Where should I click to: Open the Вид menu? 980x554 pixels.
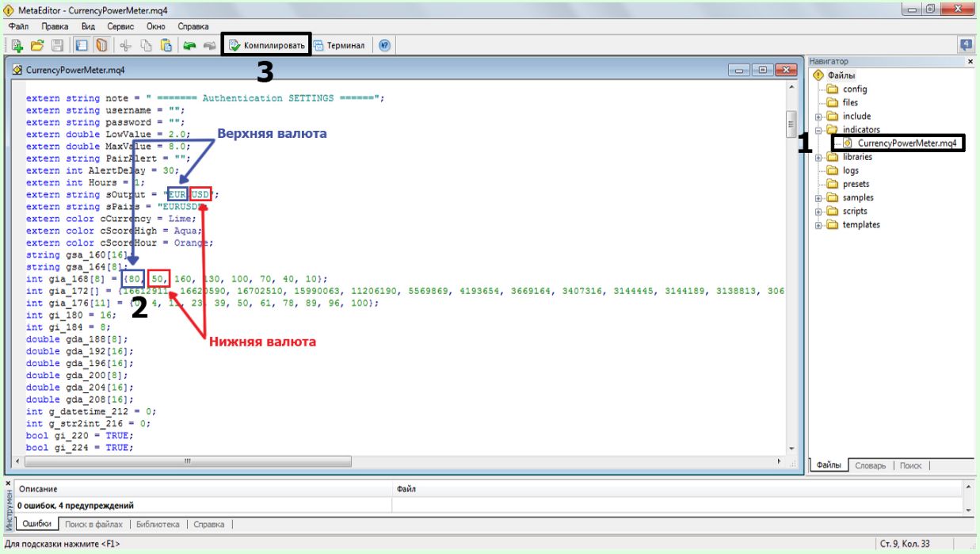88,26
